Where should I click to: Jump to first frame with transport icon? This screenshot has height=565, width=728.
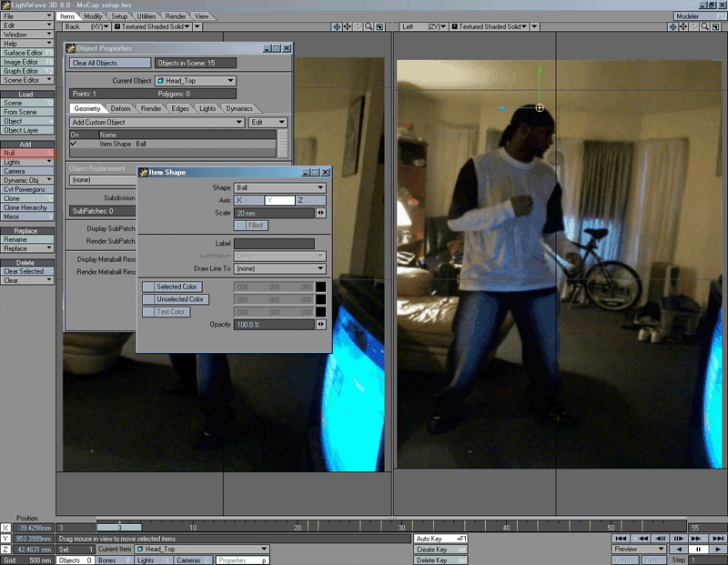pos(620,538)
